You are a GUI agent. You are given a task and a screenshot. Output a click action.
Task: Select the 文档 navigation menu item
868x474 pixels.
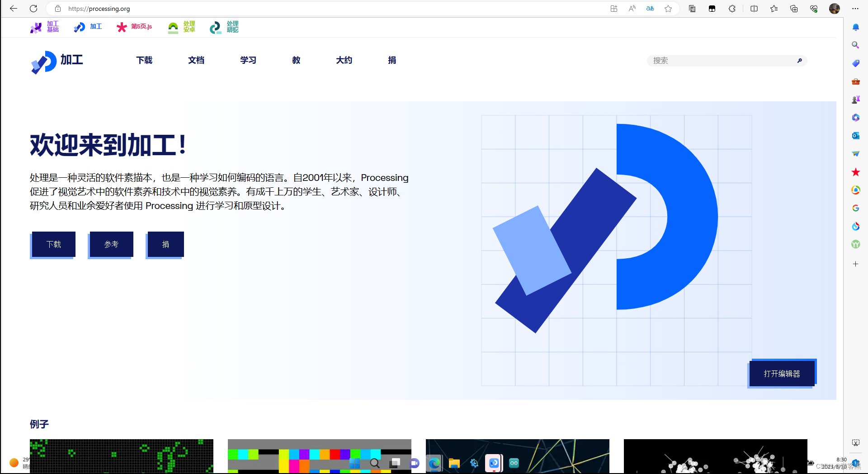tap(196, 60)
